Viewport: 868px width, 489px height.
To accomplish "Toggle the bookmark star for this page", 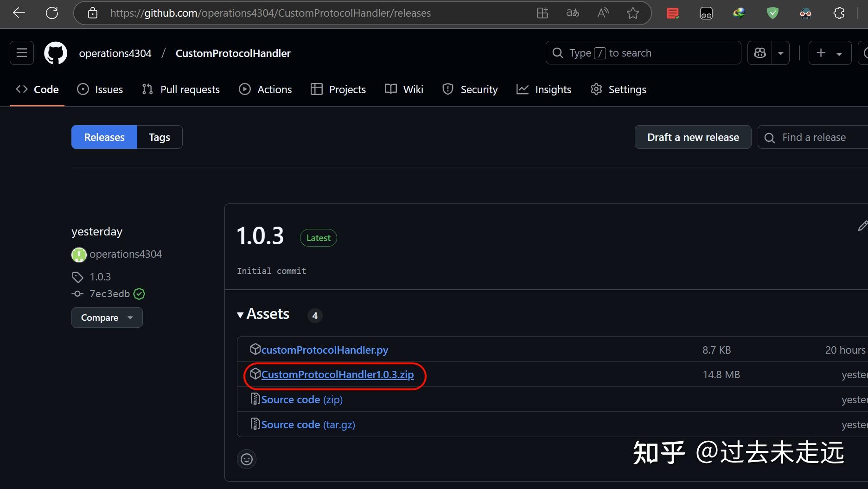I will click(633, 13).
